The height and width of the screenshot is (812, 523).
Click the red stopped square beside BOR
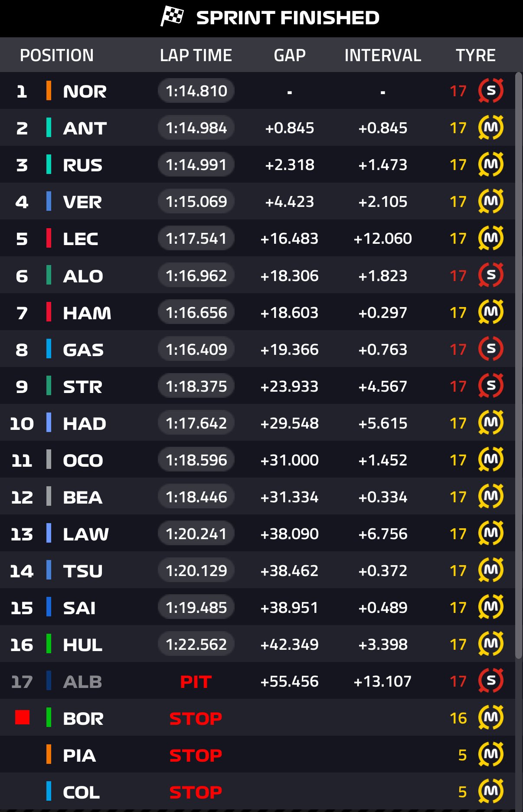point(22,717)
